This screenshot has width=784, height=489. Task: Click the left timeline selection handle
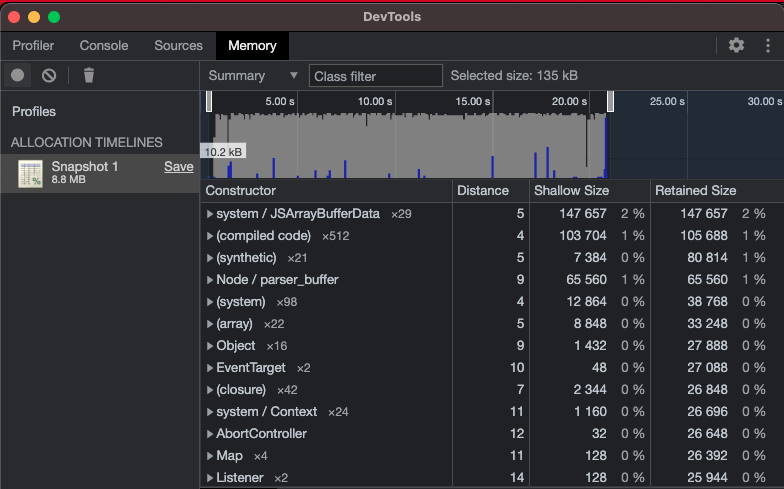[x=209, y=102]
